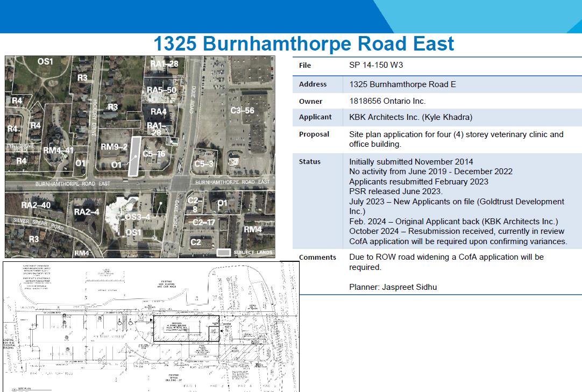Image resolution: width=582 pixels, height=392 pixels.
Task: Click the slide title 1325 Burnhamthorpe Road East
Action: click(x=304, y=44)
